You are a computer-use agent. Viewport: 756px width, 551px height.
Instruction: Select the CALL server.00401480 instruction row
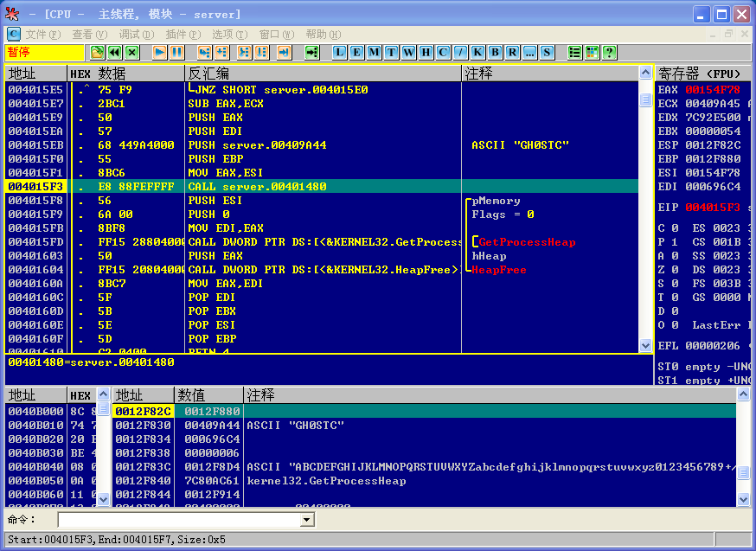(x=322, y=187)
